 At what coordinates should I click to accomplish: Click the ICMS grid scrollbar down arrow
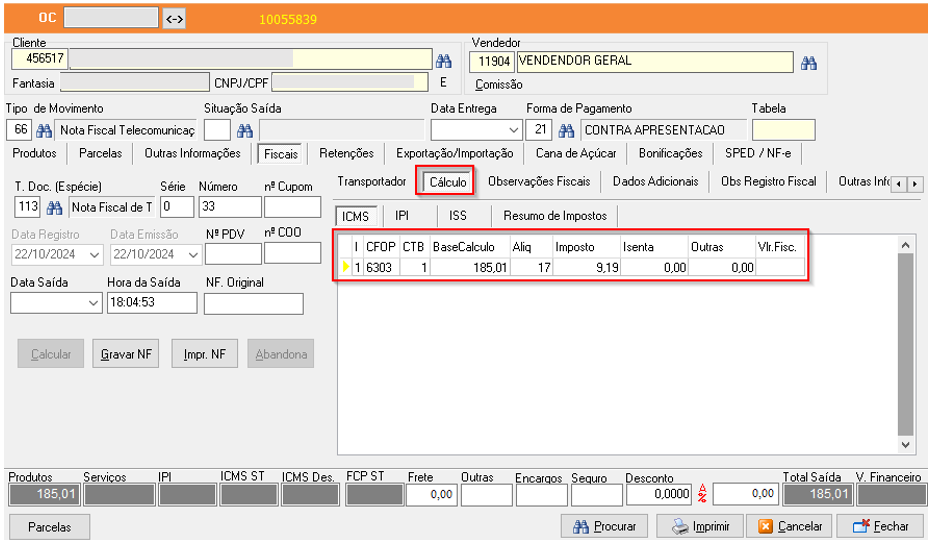tap(906, 444)
